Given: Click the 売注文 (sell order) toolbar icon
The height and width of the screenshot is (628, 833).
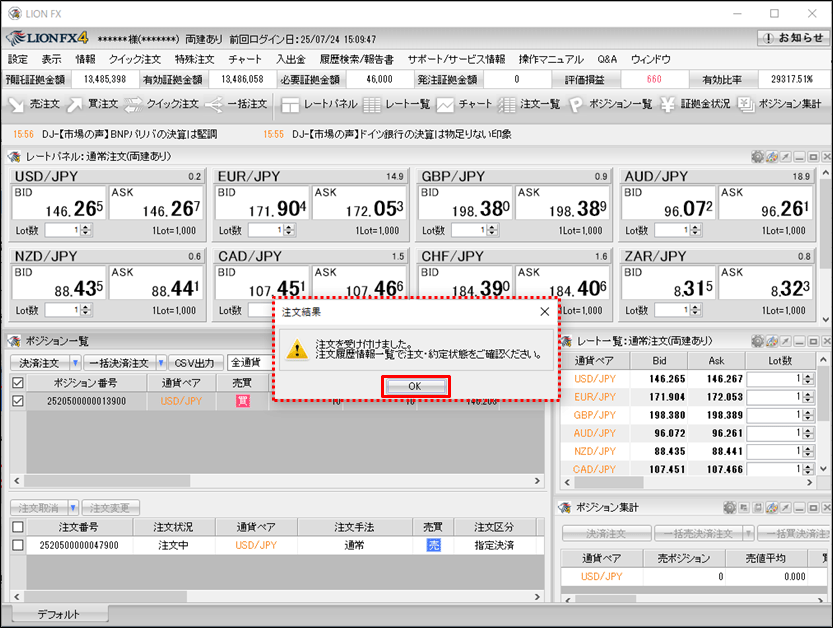Looking at the screenshot, I should pyautogui.click(x=34, y=104).
